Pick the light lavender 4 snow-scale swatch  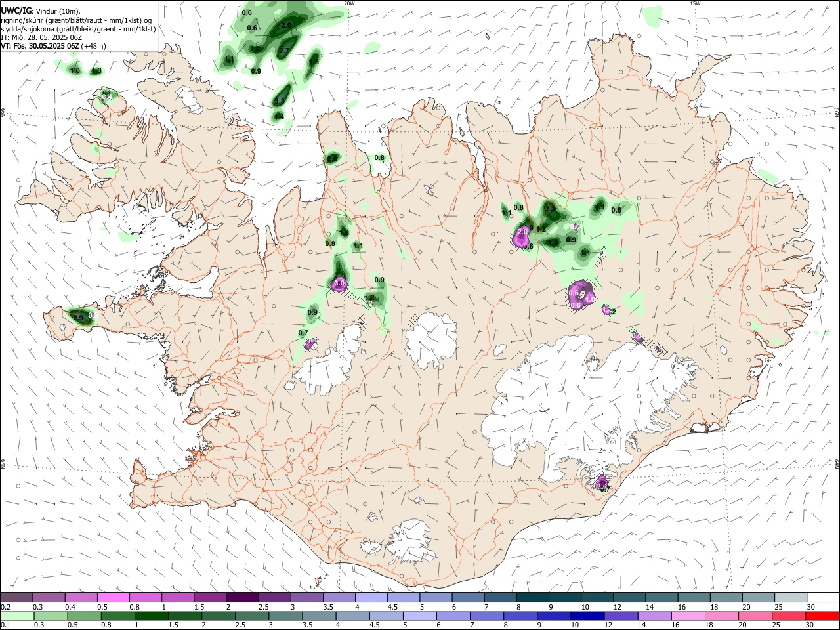pyautogui.click(x=371, y=598)
